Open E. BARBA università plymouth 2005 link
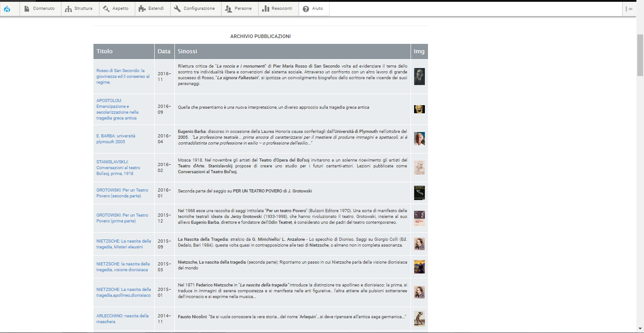This screenshot has width=644, height=333. pos(115,139)
